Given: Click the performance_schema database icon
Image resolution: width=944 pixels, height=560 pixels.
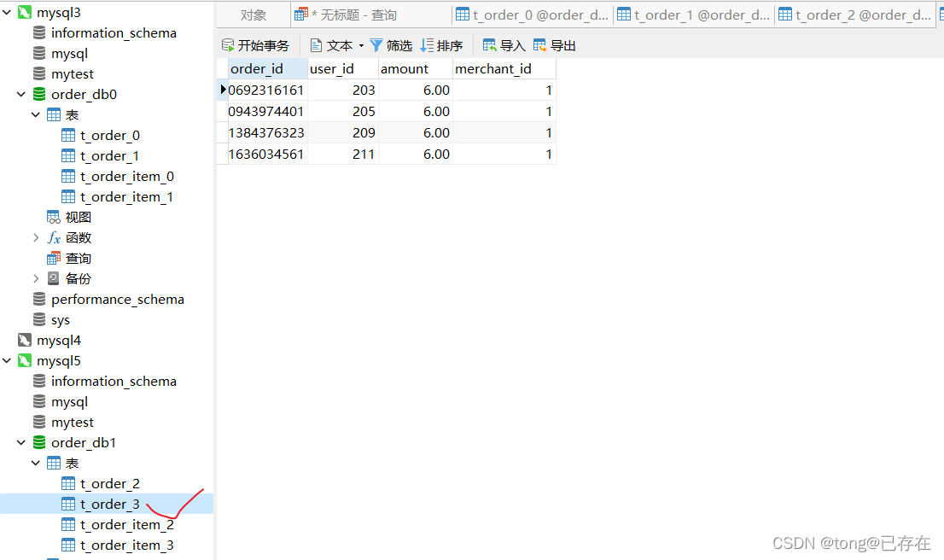Looking at the screenshot, I should [39, 299].
